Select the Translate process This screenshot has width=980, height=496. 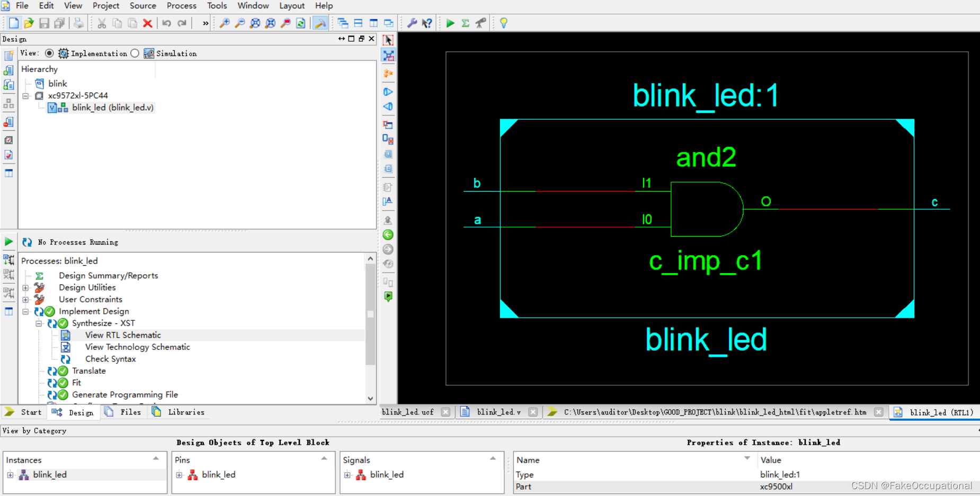tap(88, 371)
